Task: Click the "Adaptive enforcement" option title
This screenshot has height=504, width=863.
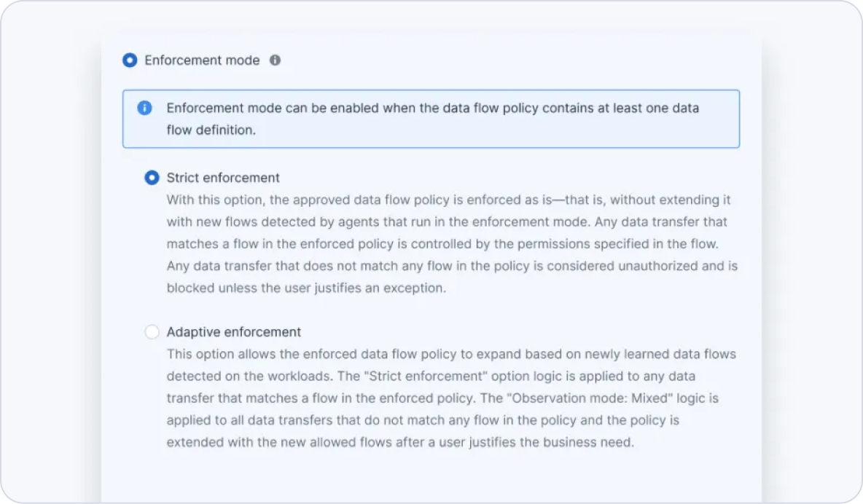Action: [x=233, y=332]
